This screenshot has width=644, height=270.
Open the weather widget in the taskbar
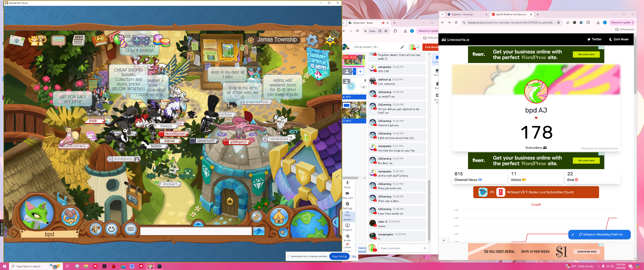coord(579,266)
